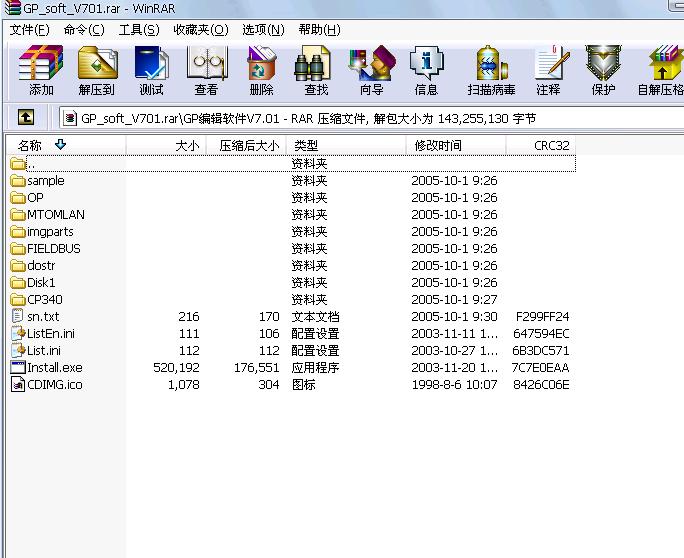Screen dimensions: 684x558
Task: Launch the 向导 (Wizard) tool
Action: [x=371, y=71]
